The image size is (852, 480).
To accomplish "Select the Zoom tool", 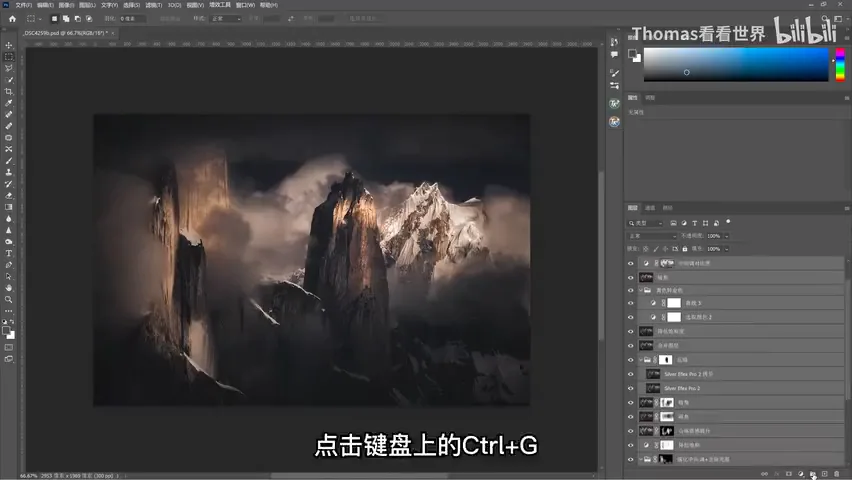I will coord(9,299).
